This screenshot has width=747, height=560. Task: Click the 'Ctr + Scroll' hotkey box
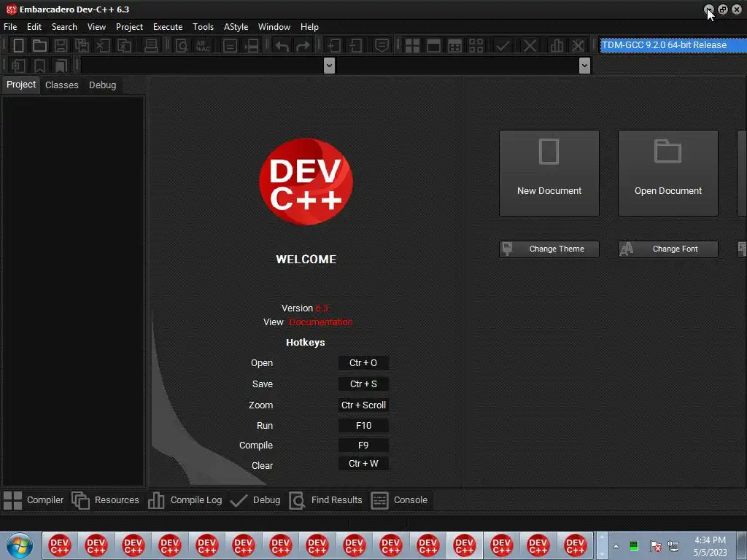point(363,405)
